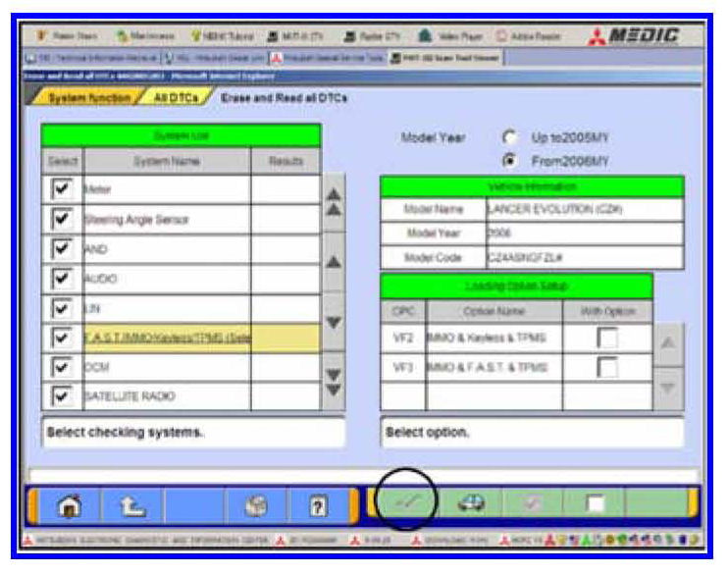Screen dimensions: 728x573
Task: Toggle the SATELLITE RADIO system checkbox
Action: 62,395
